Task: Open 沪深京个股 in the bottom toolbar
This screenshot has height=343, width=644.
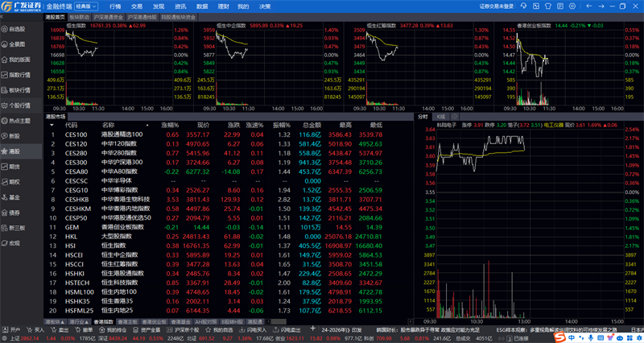Action: point(183,330)
